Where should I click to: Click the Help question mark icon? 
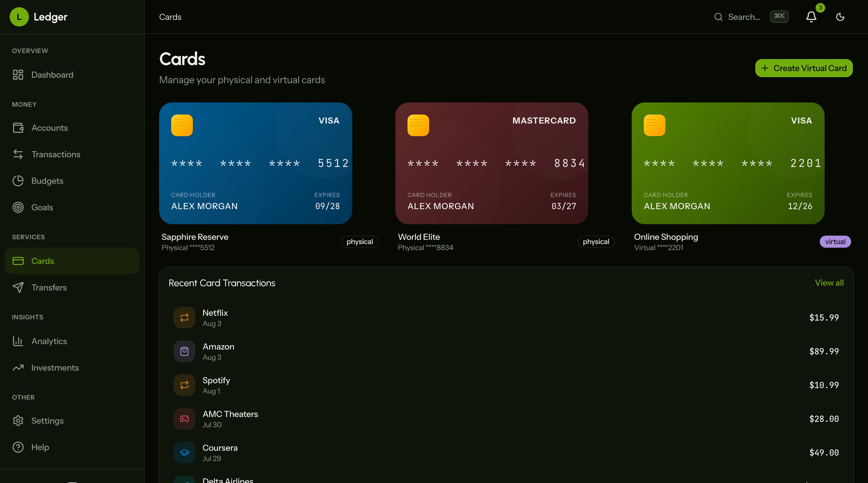18,447
